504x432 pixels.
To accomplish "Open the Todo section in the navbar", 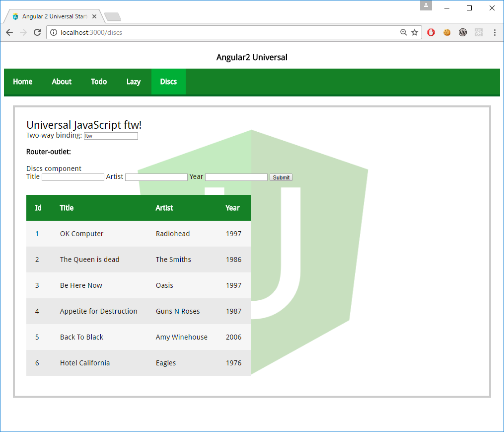I will click(98, 82).
